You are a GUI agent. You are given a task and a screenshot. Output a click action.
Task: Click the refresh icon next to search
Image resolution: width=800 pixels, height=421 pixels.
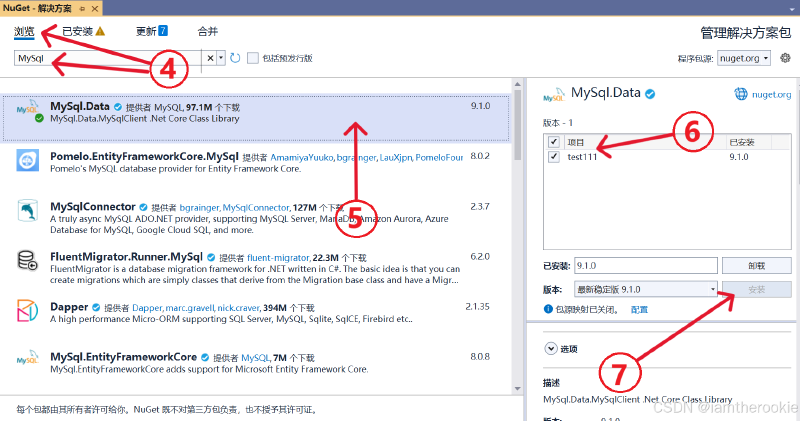pos(235,58)
